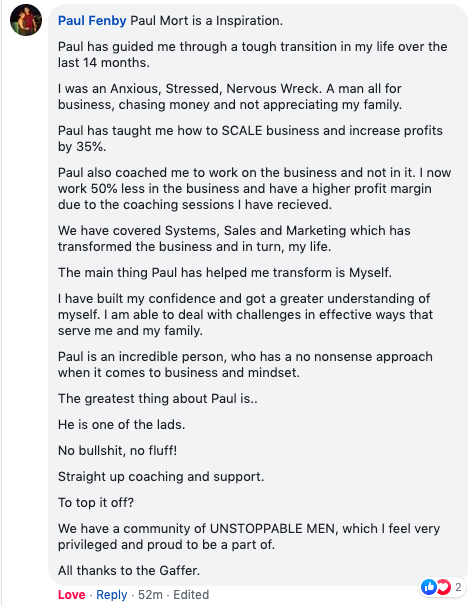Open the 52m comment timestamp

click(150, 595)
